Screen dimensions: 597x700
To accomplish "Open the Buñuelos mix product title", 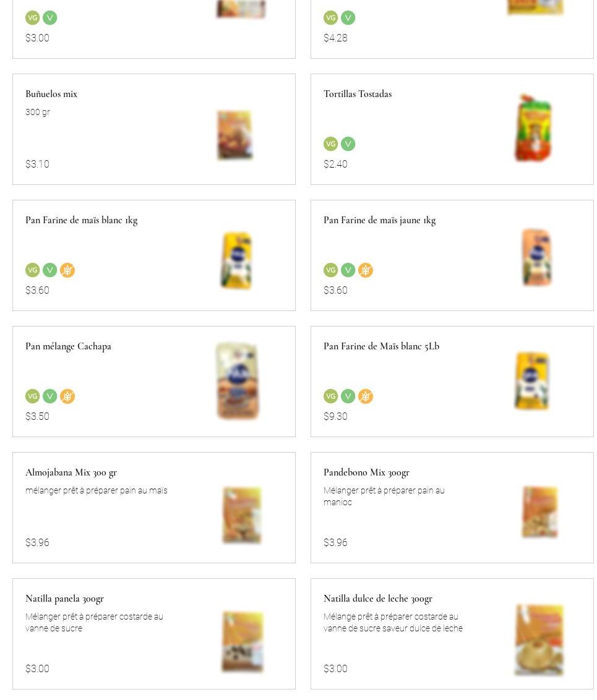I will (51, 94).
